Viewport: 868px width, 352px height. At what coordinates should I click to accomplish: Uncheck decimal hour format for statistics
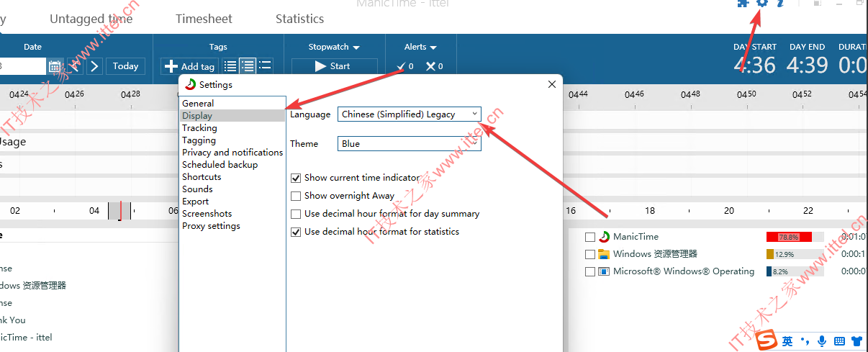[x=296, y=232]
